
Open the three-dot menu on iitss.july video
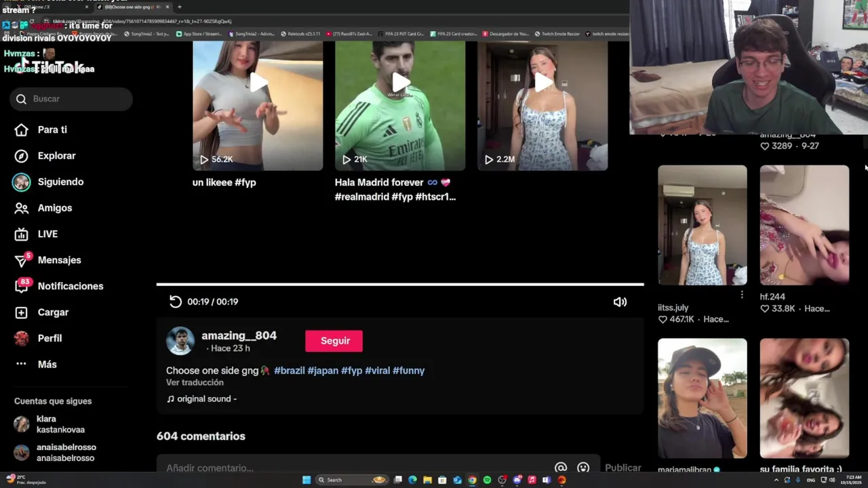tap(742, 295)
